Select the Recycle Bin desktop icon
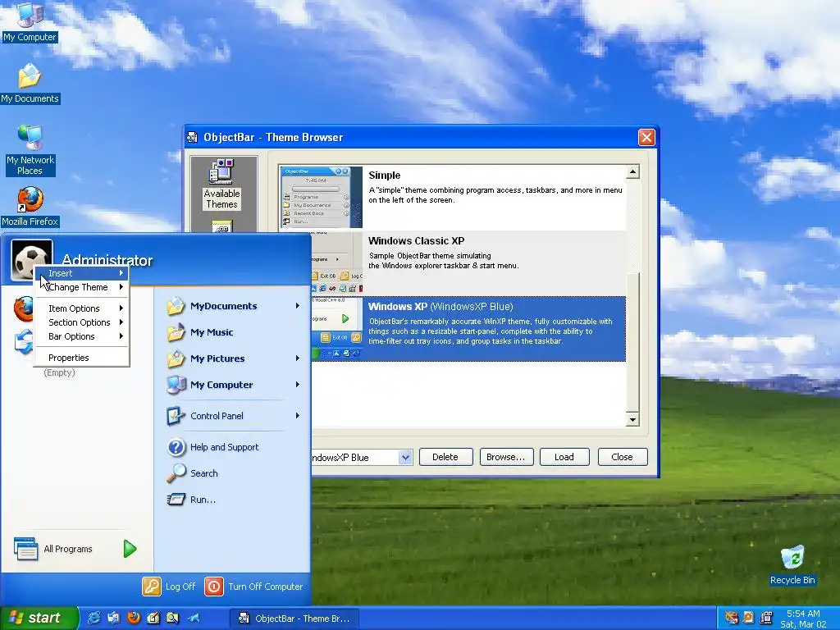The height and width of the screenshot is (630, 840). (x=792, y=565)
